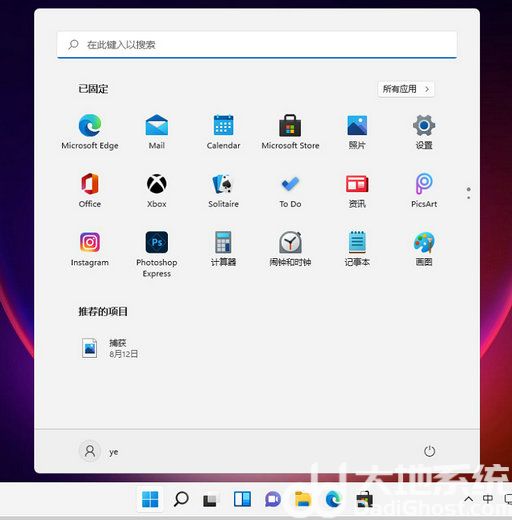Open the 资讯 (News) app
This screenshot has height=520, width=512.
coord(357,190)
